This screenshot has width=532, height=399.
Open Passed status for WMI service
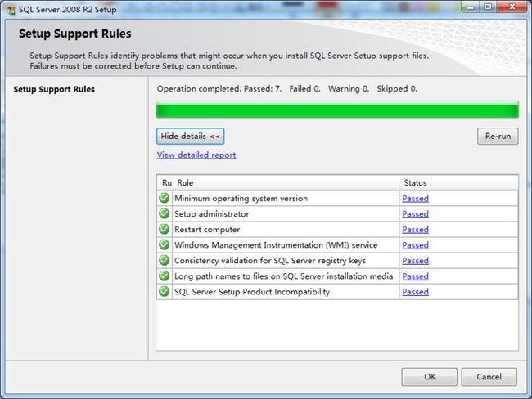(415, 245)
